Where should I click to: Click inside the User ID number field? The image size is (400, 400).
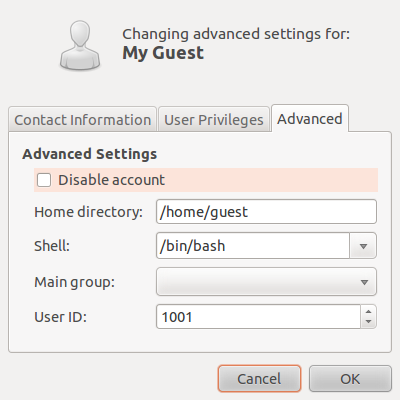click(x=258, y=317)
